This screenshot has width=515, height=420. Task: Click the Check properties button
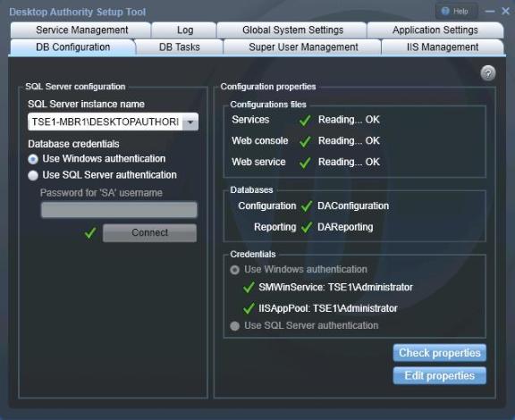tap(440, 353)
